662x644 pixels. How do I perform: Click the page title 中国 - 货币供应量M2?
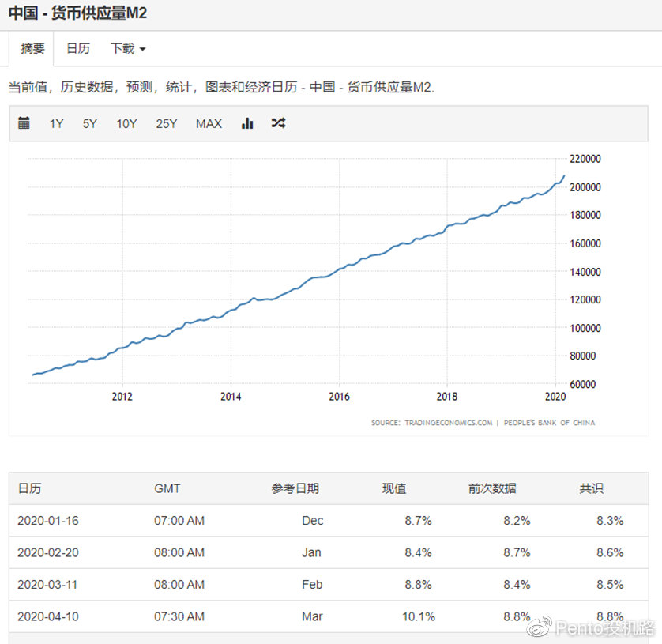click(x=77, y=13)
